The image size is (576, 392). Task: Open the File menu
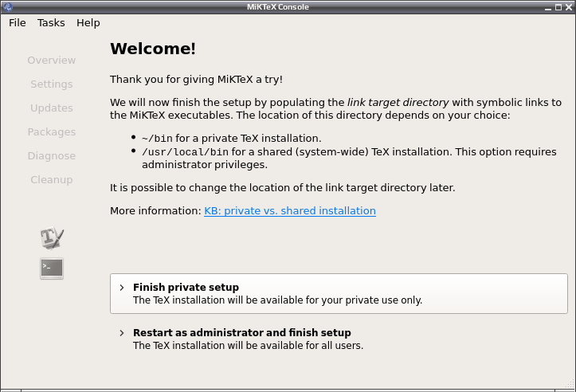point(18,23)
